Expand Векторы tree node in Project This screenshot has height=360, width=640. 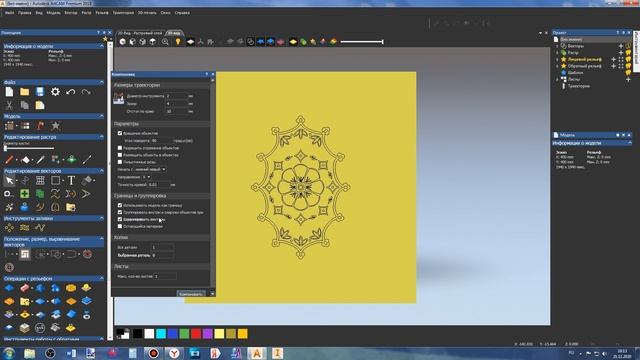(557, 46)
